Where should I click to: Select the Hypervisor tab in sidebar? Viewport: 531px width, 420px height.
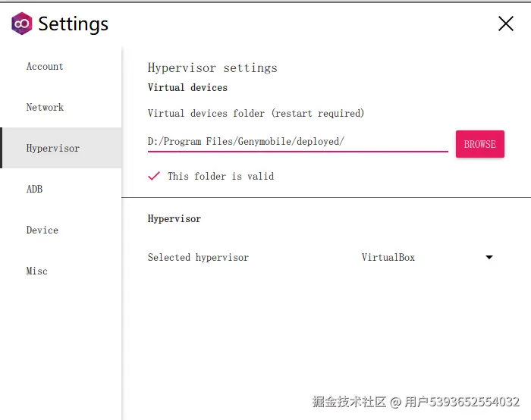click(53, 149)
